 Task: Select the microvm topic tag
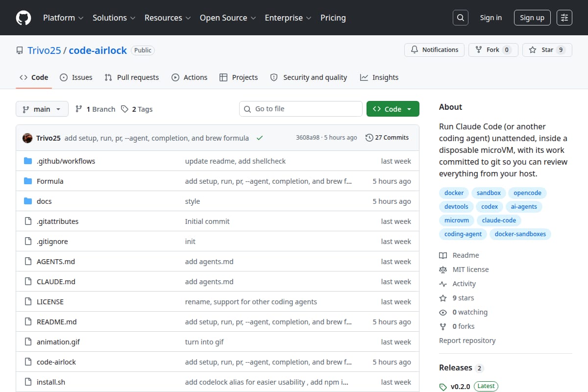click(457, 220)
